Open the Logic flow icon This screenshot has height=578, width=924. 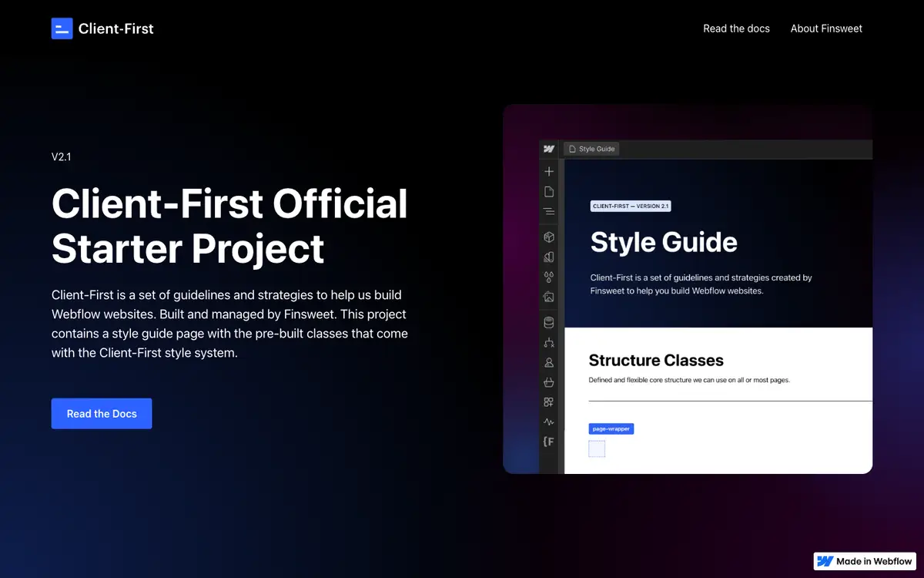coord(549,343)
